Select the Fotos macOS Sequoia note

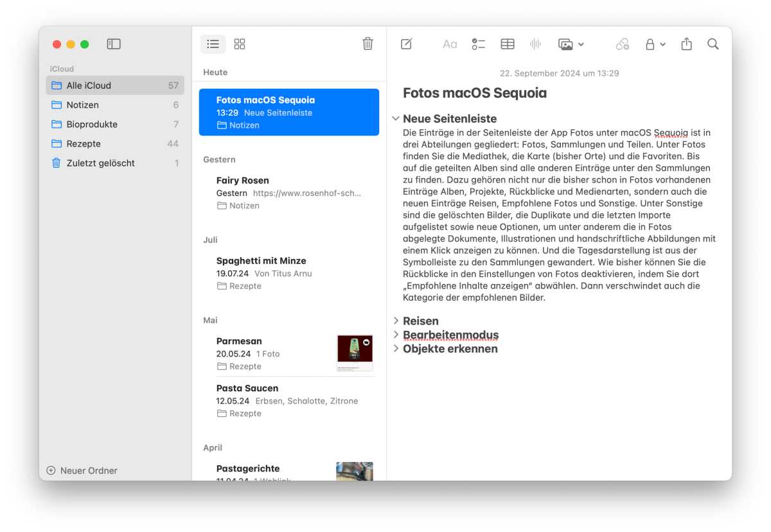289,112
